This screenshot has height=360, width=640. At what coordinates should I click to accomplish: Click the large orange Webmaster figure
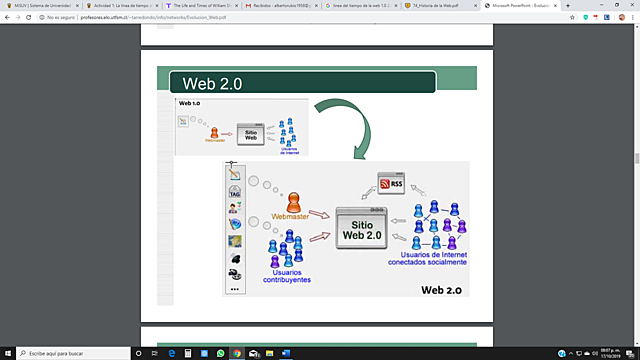click(x=293, y=203)
